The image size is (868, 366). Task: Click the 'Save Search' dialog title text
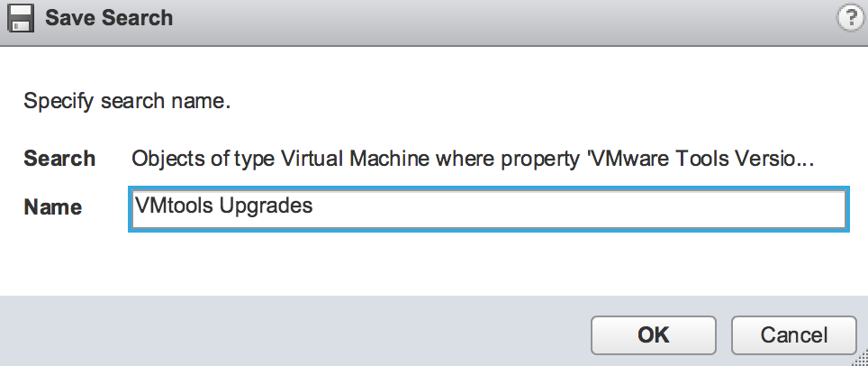(109, 18)
